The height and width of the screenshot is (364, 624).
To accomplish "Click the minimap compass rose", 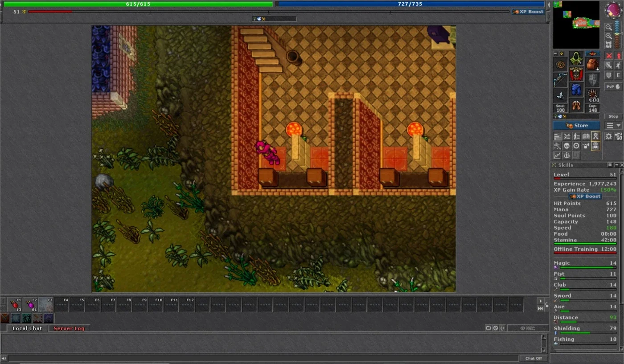I will point(614,9).
